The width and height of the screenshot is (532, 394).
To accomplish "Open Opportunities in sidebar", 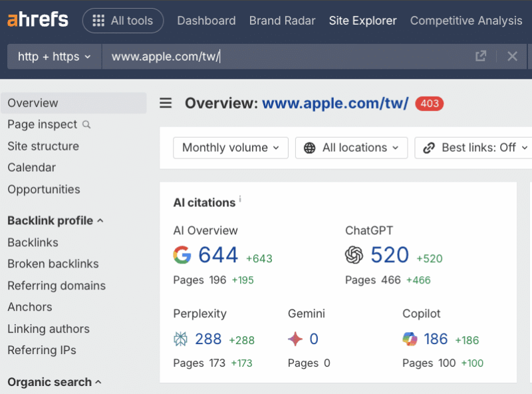I will pyautogui.click(x=44, y=189).
